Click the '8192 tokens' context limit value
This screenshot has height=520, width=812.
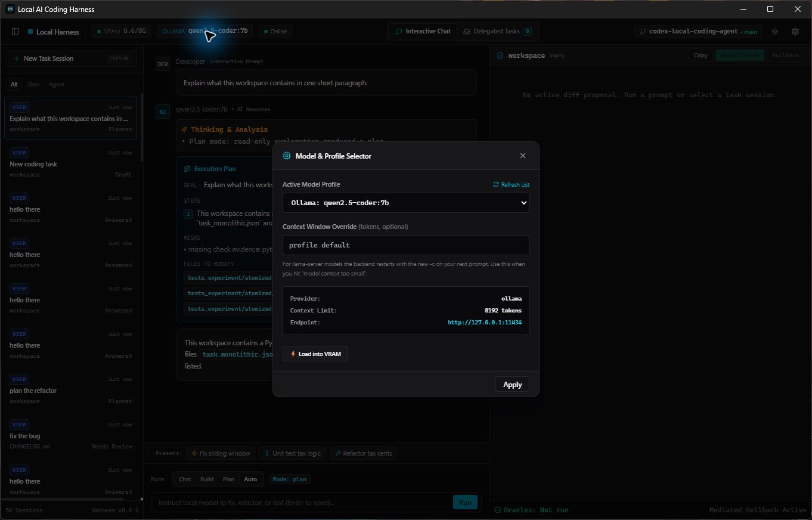[503, 311]
